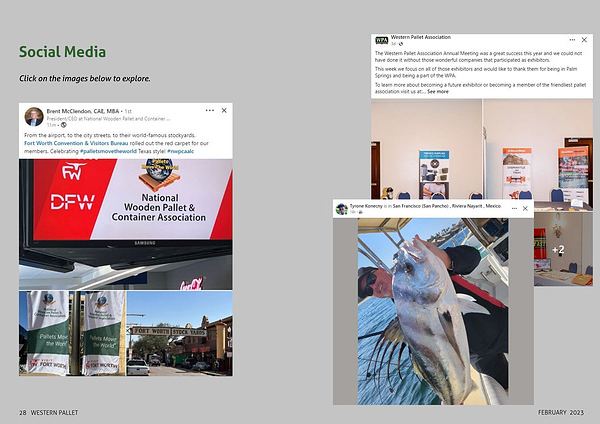600x424 pixels.
Task: Open the Fort Worth Stock Yards photo
Action: pyautogui.click(x=179, y=333)
